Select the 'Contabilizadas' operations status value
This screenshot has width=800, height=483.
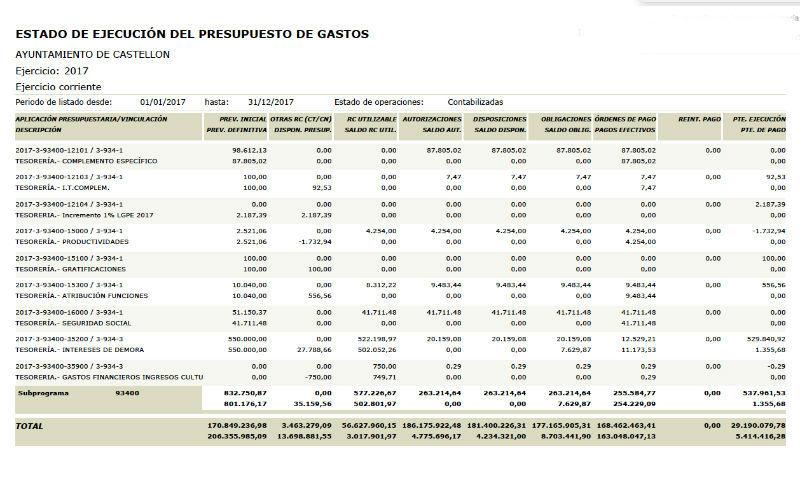[475, 102]
